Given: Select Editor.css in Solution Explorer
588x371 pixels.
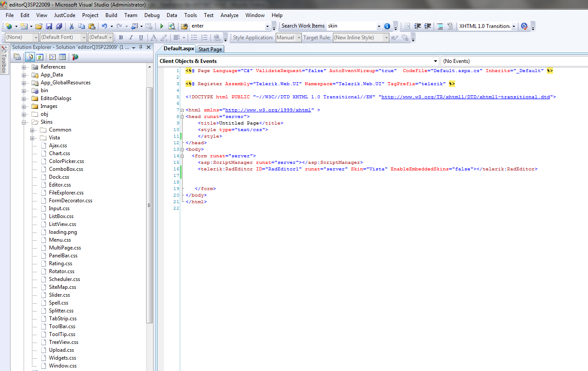Looking at the screenshot, I should point(60,185).
